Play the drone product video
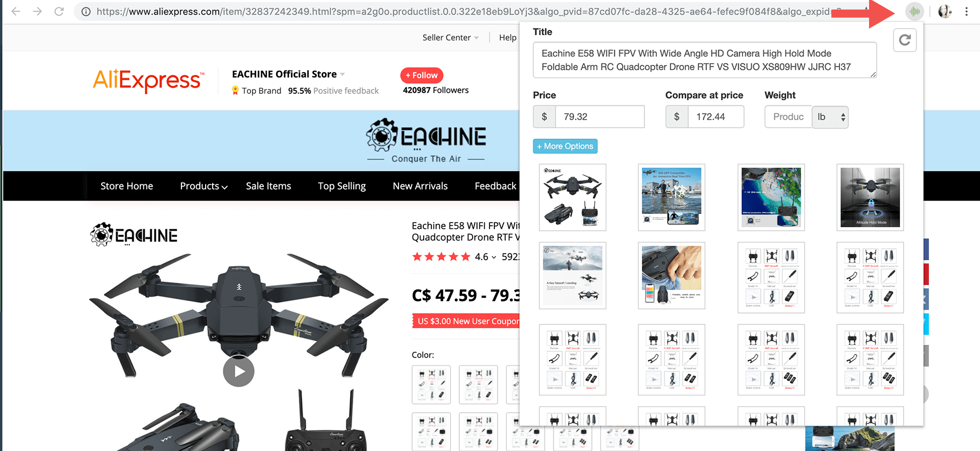The width and height of the screenshot is (980, 451). (x=239, y=371)
